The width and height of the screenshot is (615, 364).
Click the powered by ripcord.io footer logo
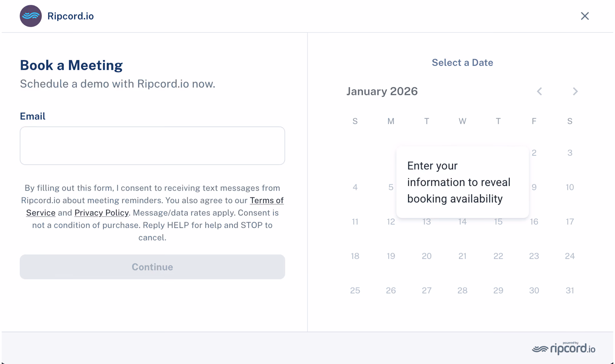pos(564,348)
